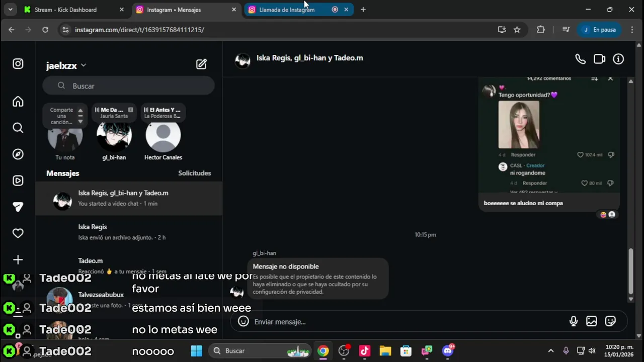This screenshot has width=644, height=362.
Task: View Hector Canales note avatar
Action: [x=163, y=135]
